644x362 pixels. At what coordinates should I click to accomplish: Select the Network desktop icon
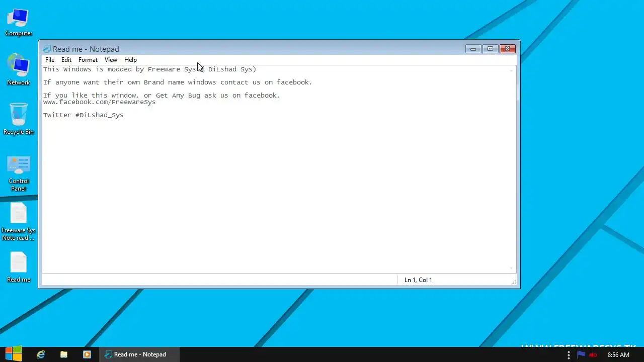19,69
